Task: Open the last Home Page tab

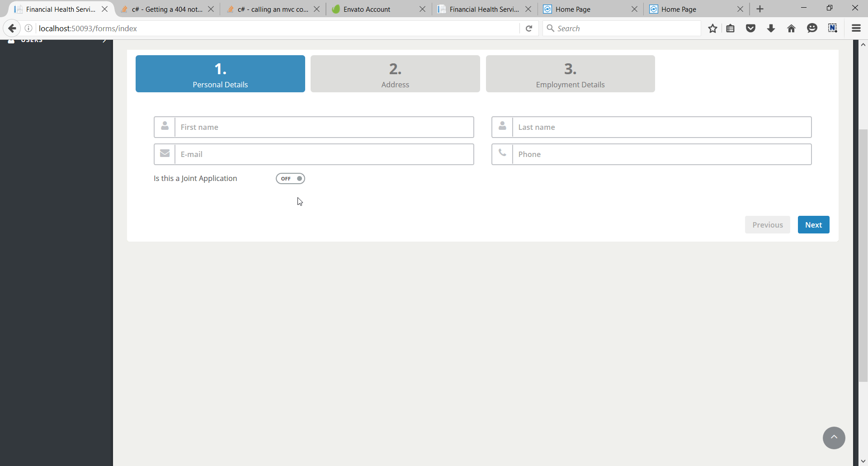Action: tap(696, 9)
